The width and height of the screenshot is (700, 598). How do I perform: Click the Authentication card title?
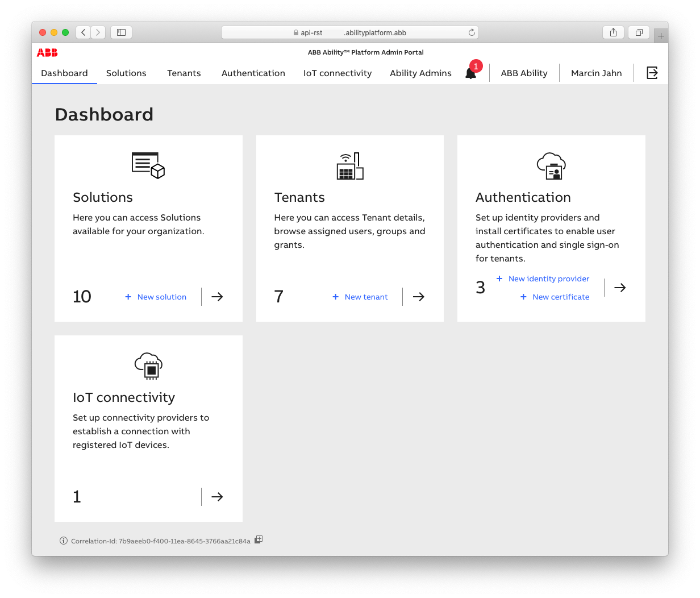point(523,197)
